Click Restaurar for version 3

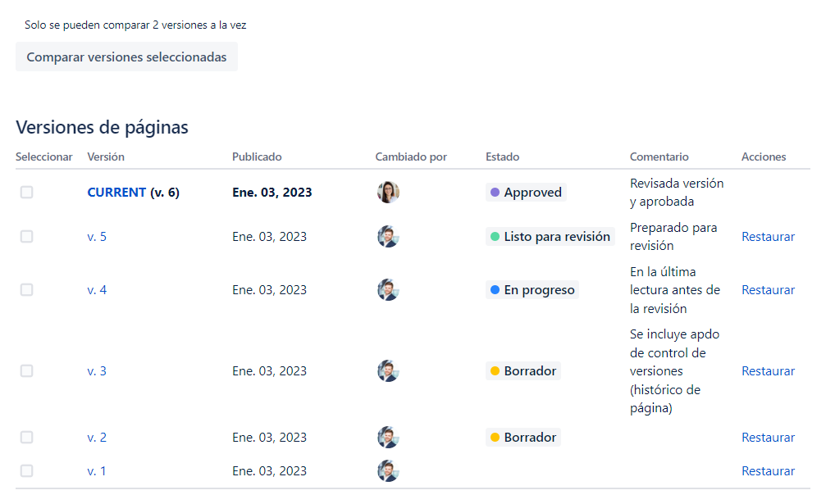click(x=768, y=371)
